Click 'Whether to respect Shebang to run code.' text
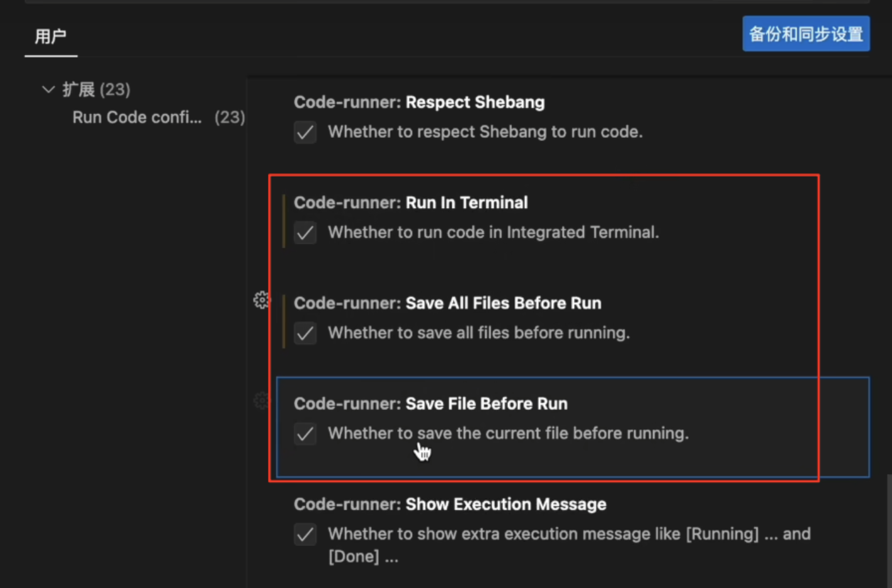 click(x=486, y=132)
